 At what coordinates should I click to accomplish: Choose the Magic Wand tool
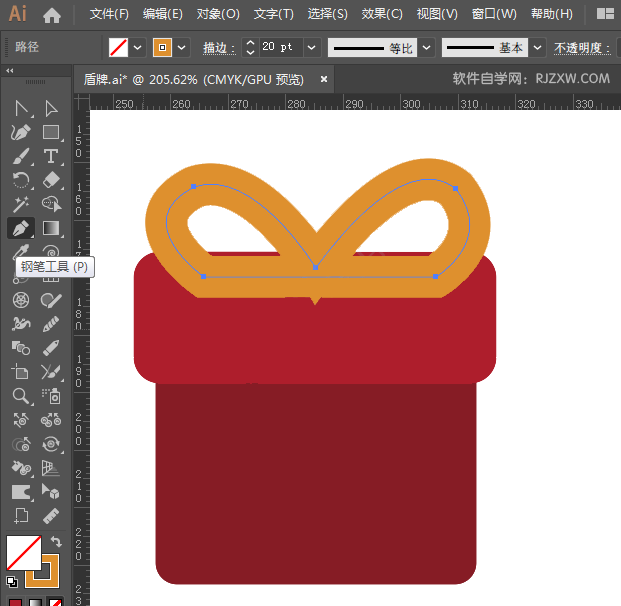click(21, 204)
